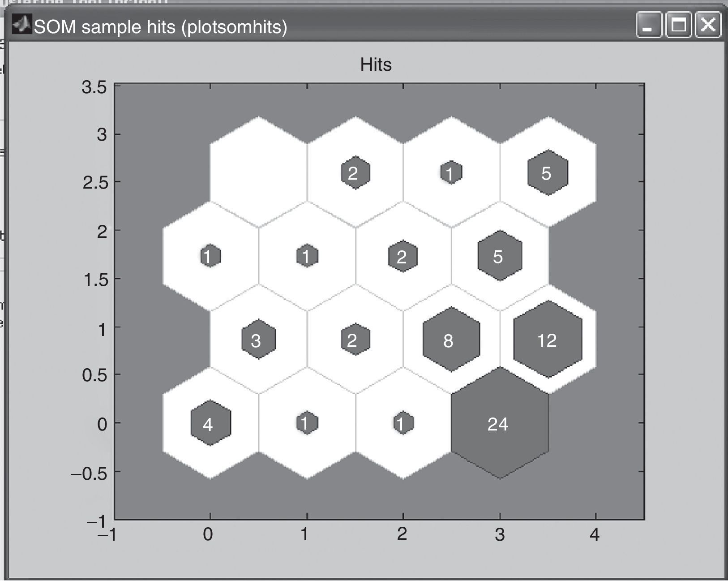The image size is (728, 581).
Task: Select the 5-hit hexagon touching the 12-hit hexagon
Action: [500, 256]
